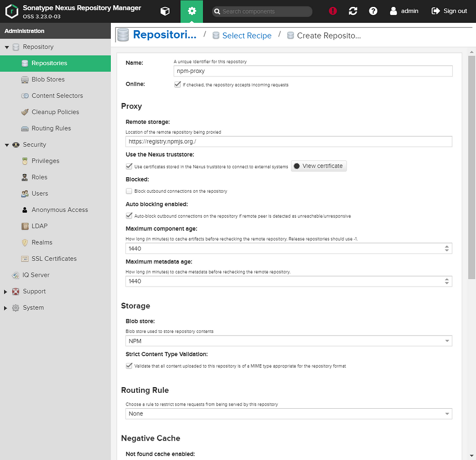476x460 pixels.
Task: Open the Browse cube icon in the header
Action: 165,11
